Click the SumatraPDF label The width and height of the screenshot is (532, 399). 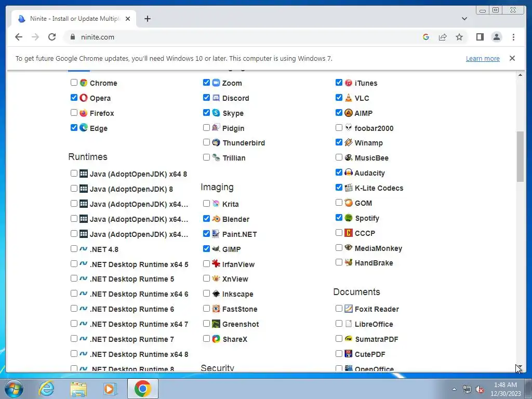click(x=377, y=339)
